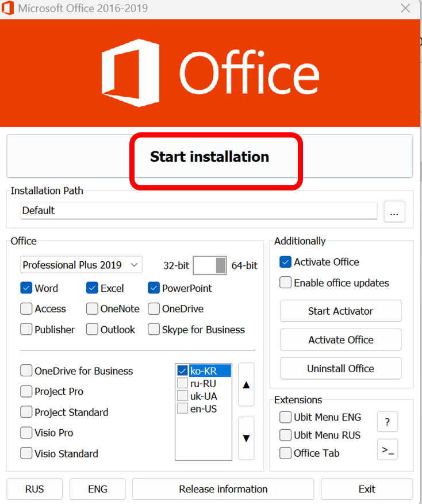Enable the Outlook checkbox
The image size is (422, 504).
pyautogui.click(x=92, y=329)
